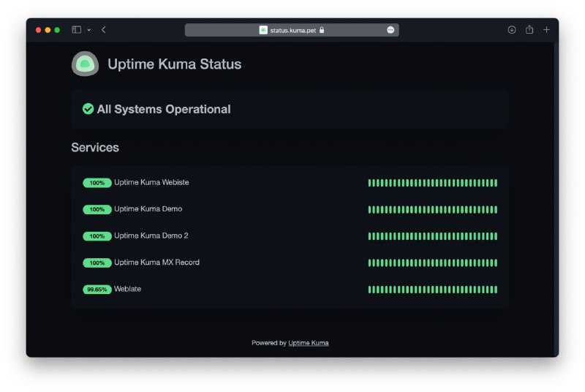Open the sidebar options dropdown chevron
Screen dimensions: 585x392
[x=88, y=30]
